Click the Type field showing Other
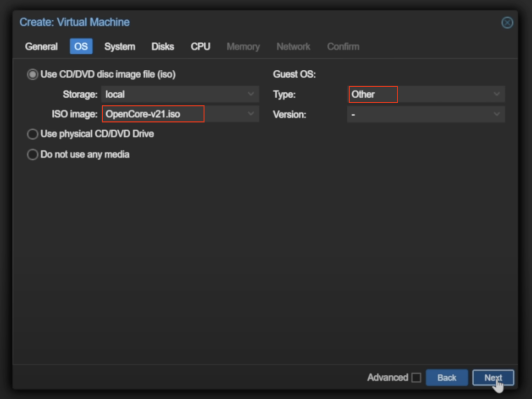The image size is (532, 399). pyautogui.click(x=426, y=94)
